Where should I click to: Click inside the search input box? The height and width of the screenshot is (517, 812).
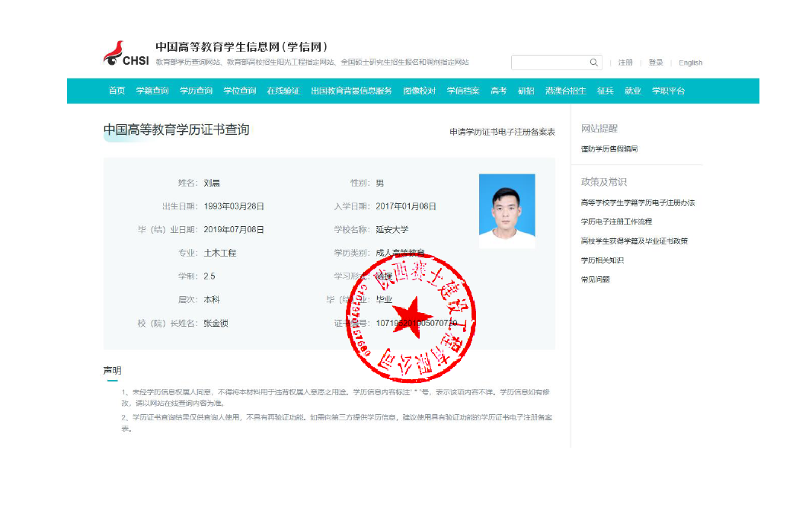pos(550,62)
